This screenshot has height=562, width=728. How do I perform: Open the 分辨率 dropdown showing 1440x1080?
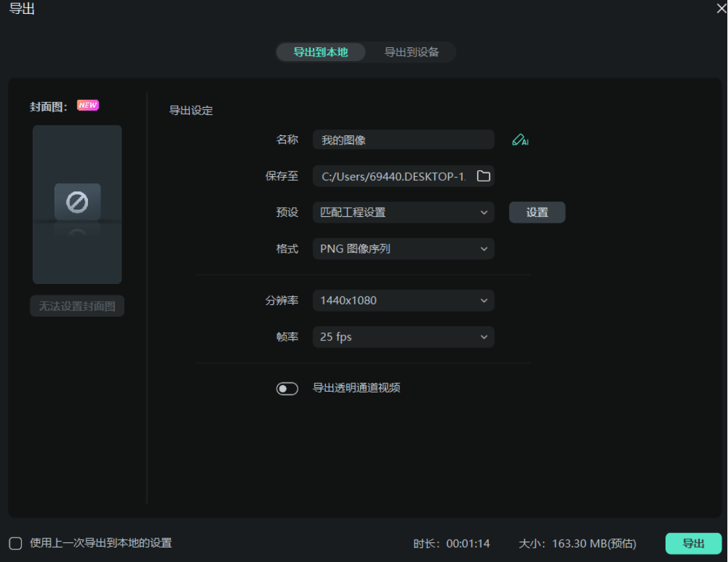403,300
